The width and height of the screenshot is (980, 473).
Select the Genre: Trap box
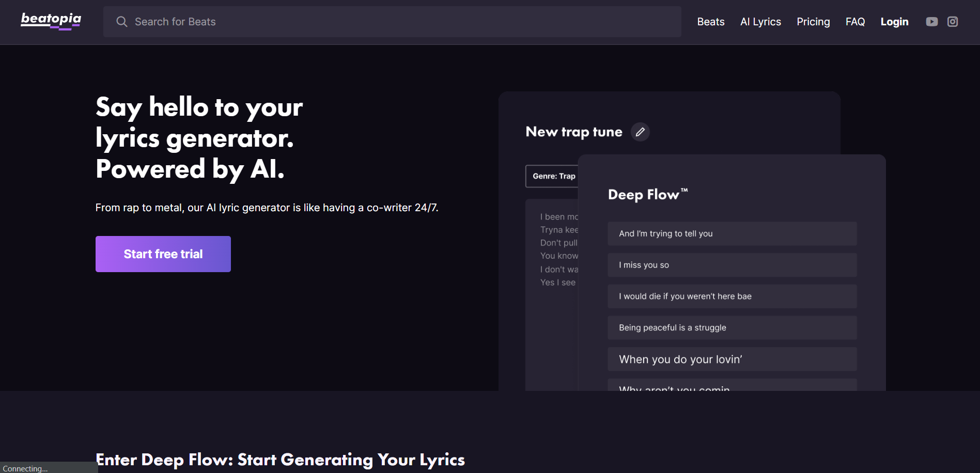coord(553,176)
